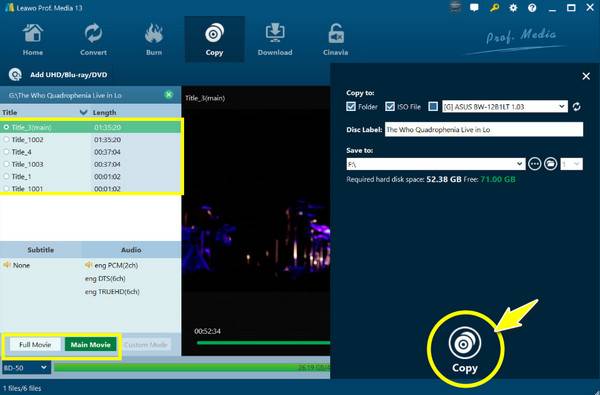Select eng PCM(2ch) audio track
Image resolution: width=600 pixels, height=395 pixels.
click(x=116, y=265)
